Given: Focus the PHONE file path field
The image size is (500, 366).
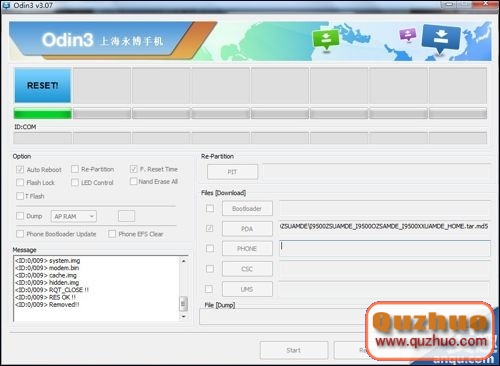Looking at the screenshot, I should [x=384, y=248].
